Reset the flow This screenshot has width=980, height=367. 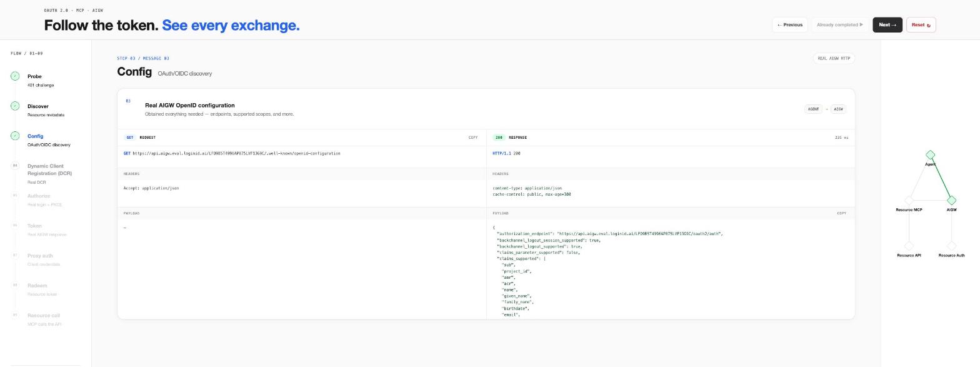921,25
